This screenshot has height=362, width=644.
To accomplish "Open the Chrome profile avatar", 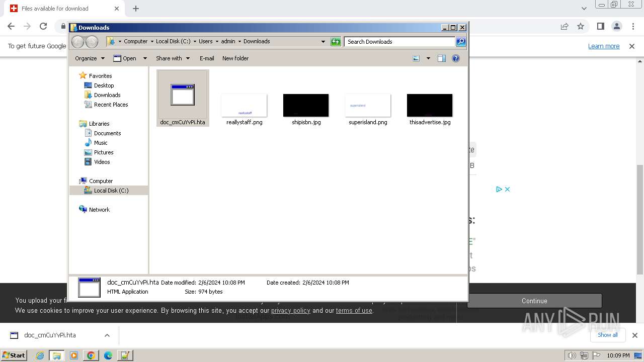I will tap(616, 27).
